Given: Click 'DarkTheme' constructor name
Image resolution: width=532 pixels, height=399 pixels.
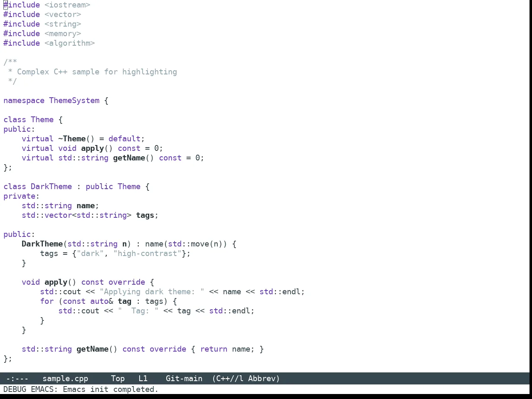Looking at the screenshot, I should click(x=42, y=244).
